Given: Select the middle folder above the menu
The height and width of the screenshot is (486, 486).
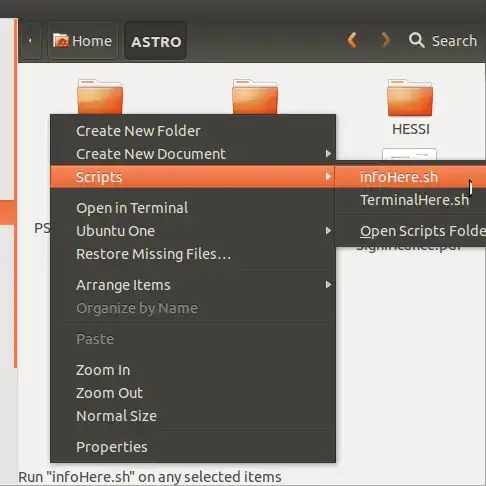Looking at the screenshot, I should coord(255,97).
